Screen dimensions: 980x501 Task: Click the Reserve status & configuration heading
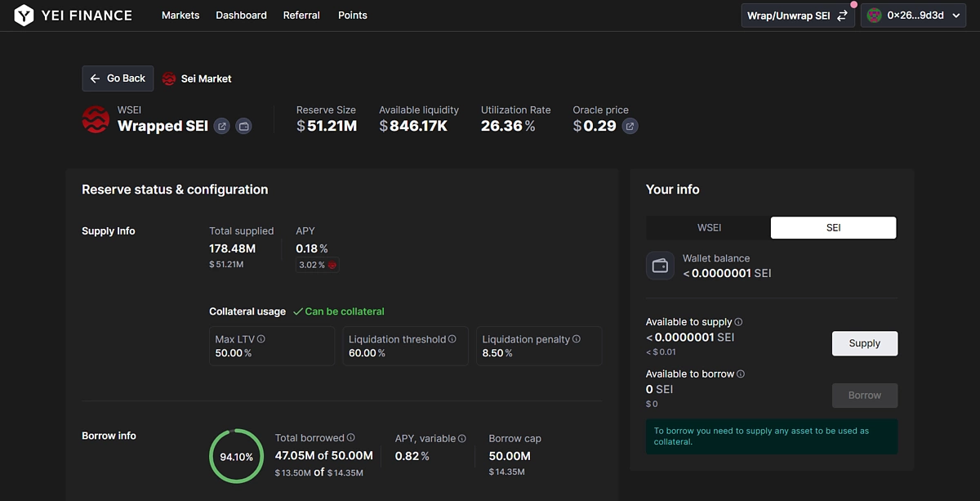click(x=175, y=190)
